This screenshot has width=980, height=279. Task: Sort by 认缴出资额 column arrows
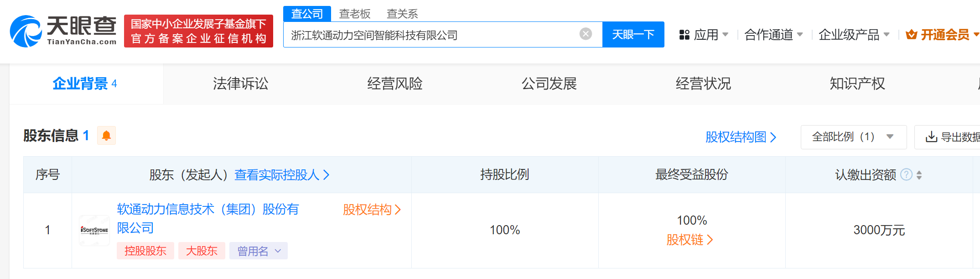coord(919,175)
